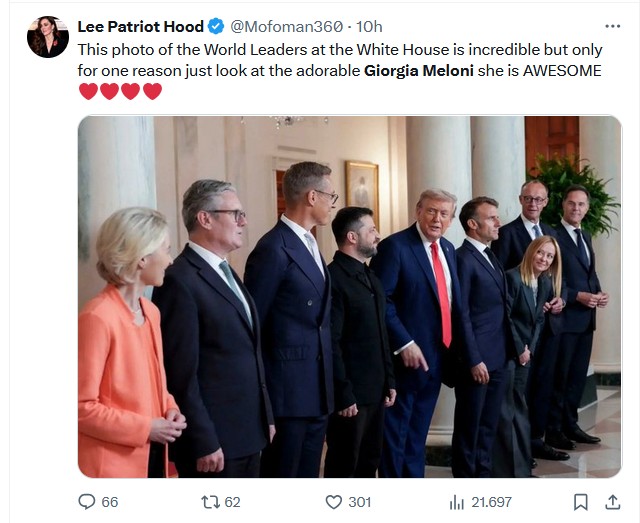Image resolution: width=640 pixels, height=523 pixels.
Task: Bookmark this post
Action: point(580,502)
